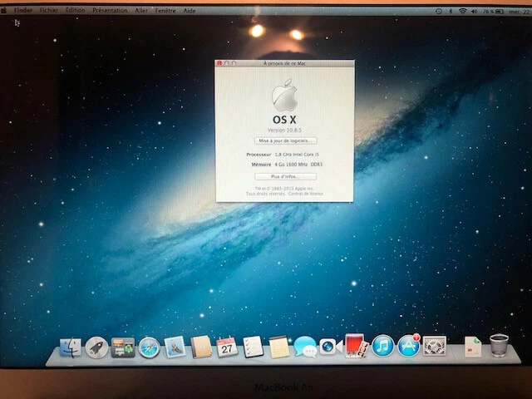This screenshot has width=532, height=399.
Task: Open the Édition menu
Action: pyautogui.click(x=76, y=11)
